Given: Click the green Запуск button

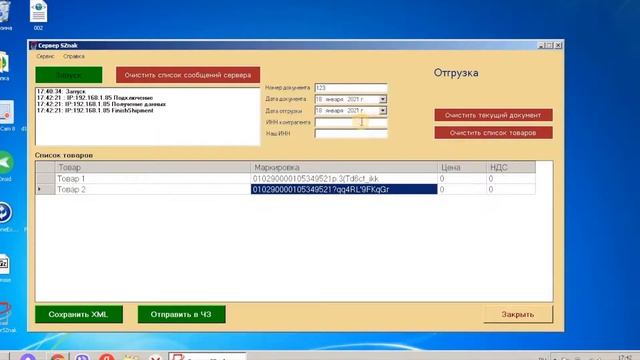Looking at the screenshot, I should pos(69,75).
